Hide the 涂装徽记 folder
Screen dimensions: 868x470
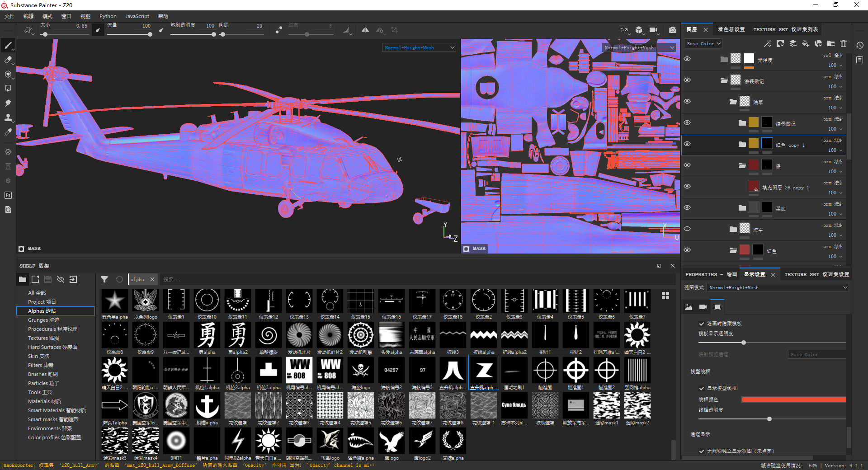click(x=687, y=80)
